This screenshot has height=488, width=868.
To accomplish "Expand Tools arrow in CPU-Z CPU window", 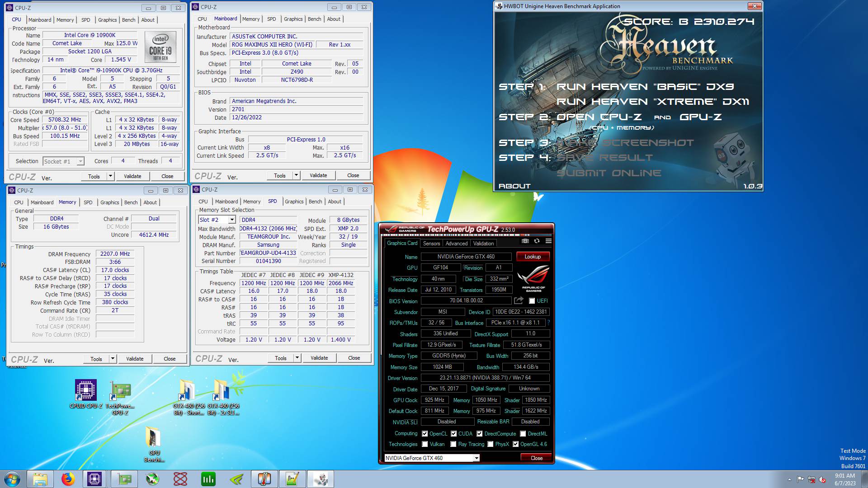I will [x=110, y=176].
